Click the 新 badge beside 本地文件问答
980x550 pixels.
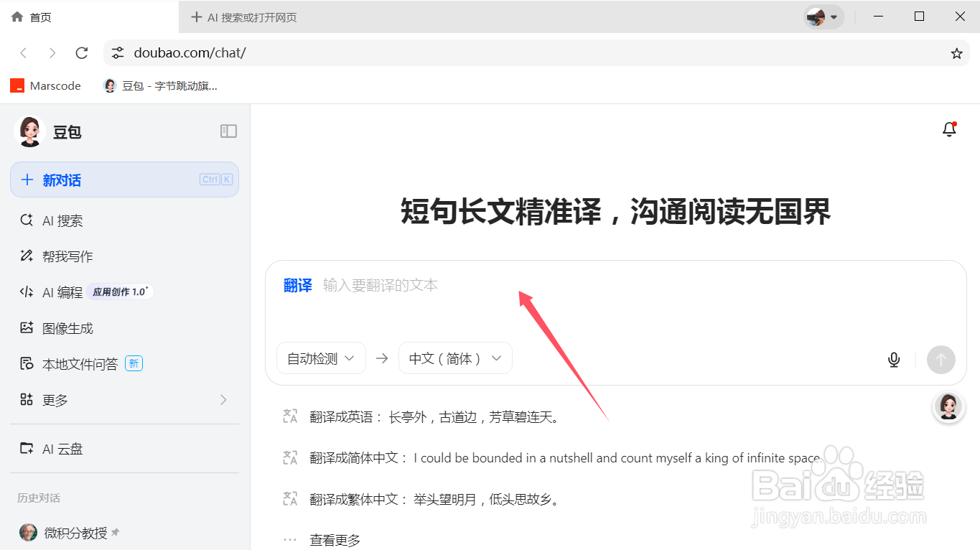pos(134,364)
